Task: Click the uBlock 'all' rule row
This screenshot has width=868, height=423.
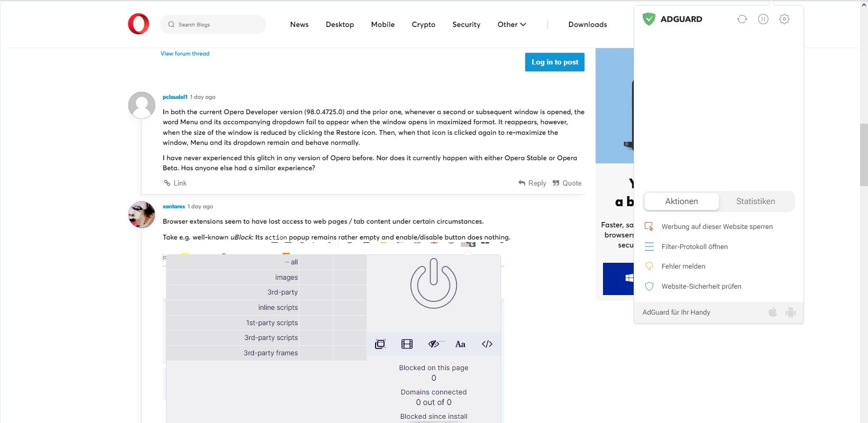Action: coord(266,262)
